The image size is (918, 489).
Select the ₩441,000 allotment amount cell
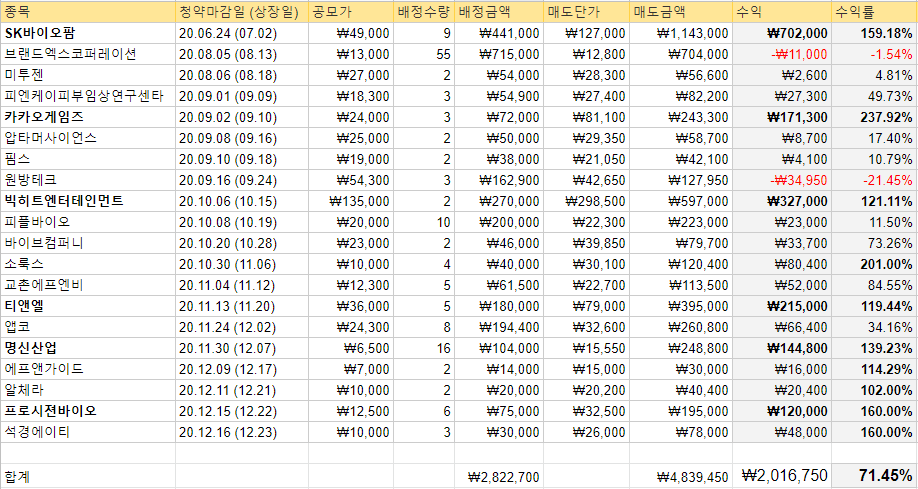[x=499, y=33]
